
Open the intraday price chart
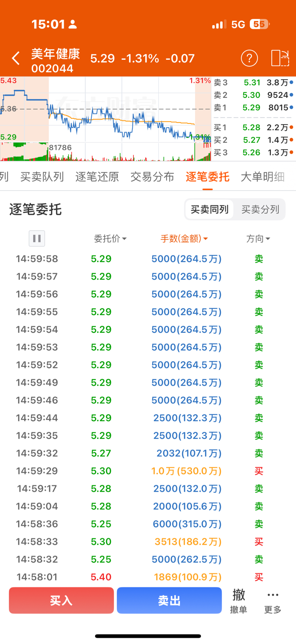[106, 119]
